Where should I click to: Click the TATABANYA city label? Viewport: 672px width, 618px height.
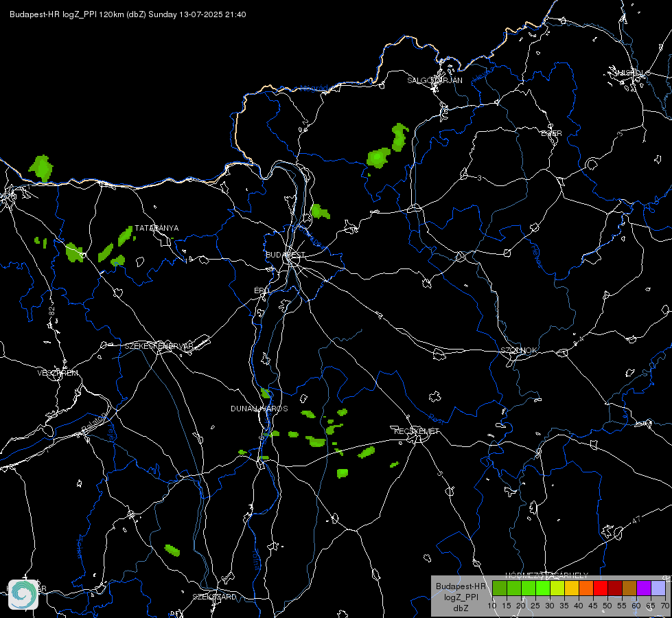pos(157,228)
